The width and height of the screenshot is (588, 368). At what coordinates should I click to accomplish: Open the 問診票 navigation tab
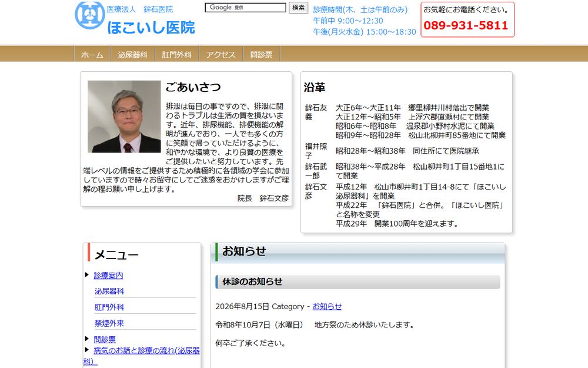[262, 55]
